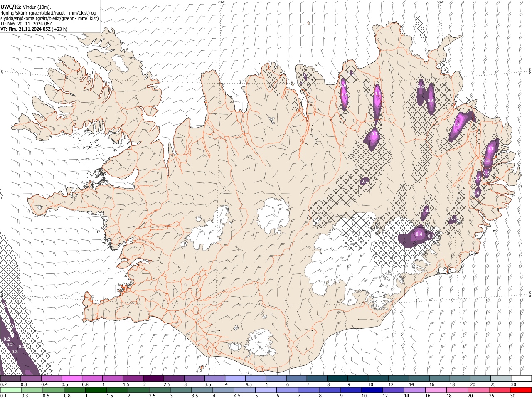
Task: Select darkest purple upper swatch between 2 and 2.5
Action: coord(153,378)
